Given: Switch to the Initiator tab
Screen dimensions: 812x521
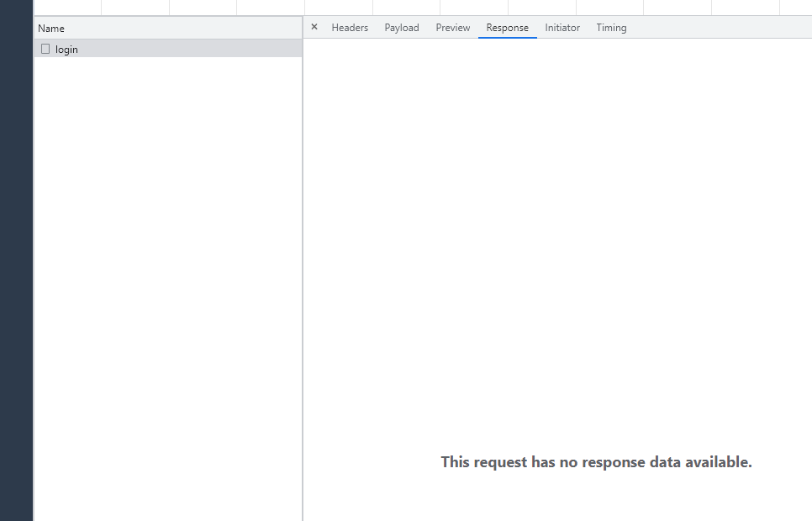Looking at the screenshot, I should coord(562,28).
